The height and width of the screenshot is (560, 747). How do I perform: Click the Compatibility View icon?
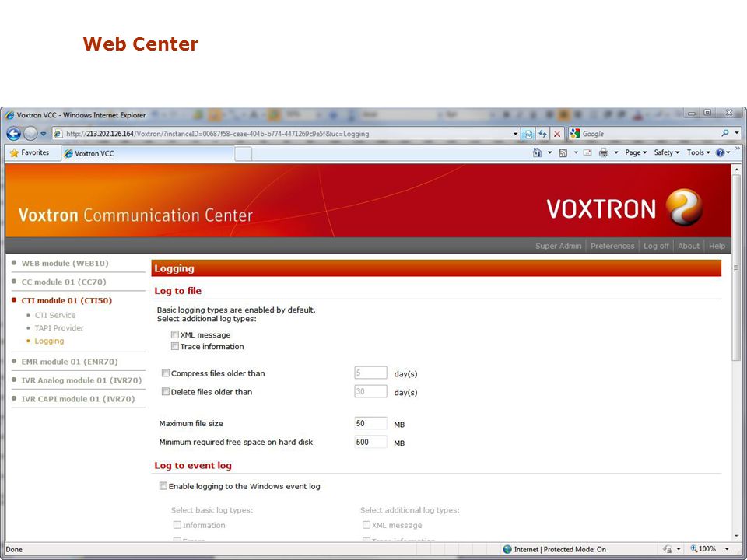tap(528, 134)
